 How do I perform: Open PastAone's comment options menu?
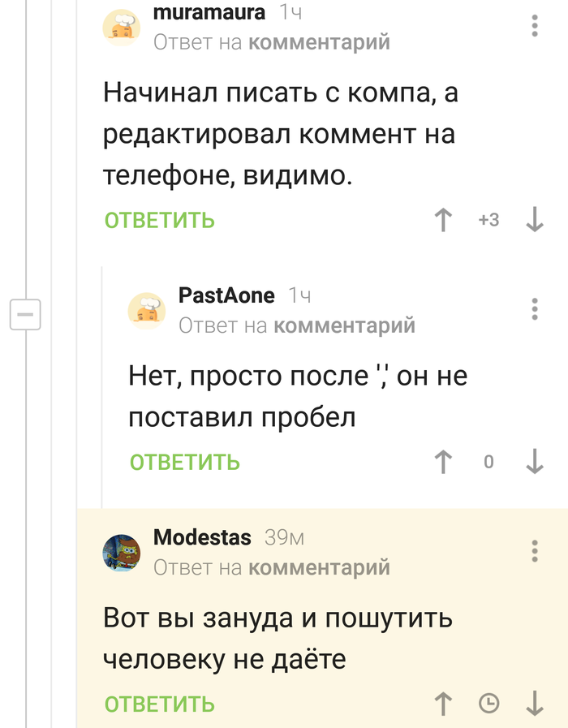coord(534,308)
